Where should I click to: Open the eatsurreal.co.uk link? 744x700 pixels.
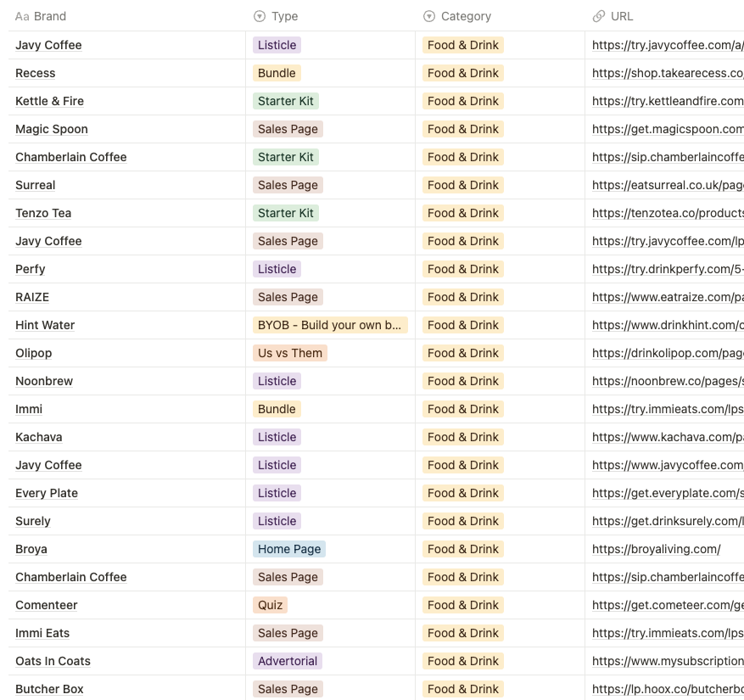668,185
